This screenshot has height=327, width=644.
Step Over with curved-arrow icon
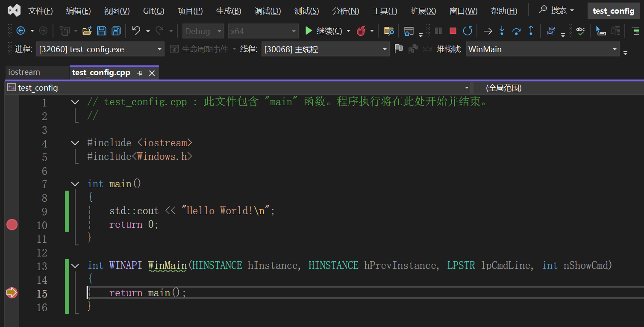516,31
